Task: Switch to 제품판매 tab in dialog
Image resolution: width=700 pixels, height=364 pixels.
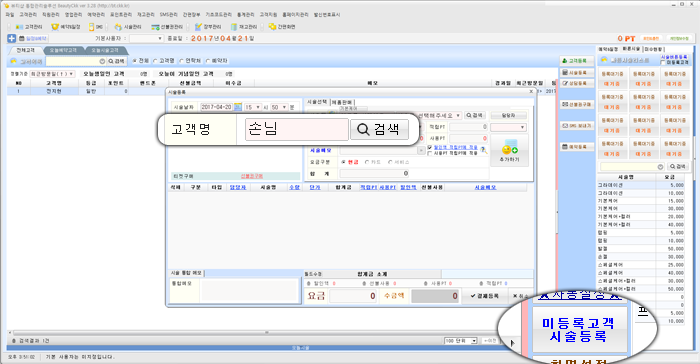Action: [342, 102]
